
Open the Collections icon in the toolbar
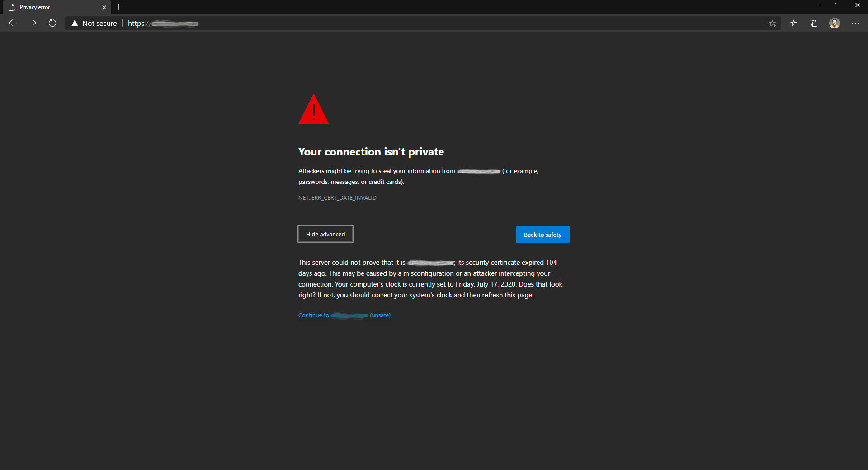tap(814, 23)
